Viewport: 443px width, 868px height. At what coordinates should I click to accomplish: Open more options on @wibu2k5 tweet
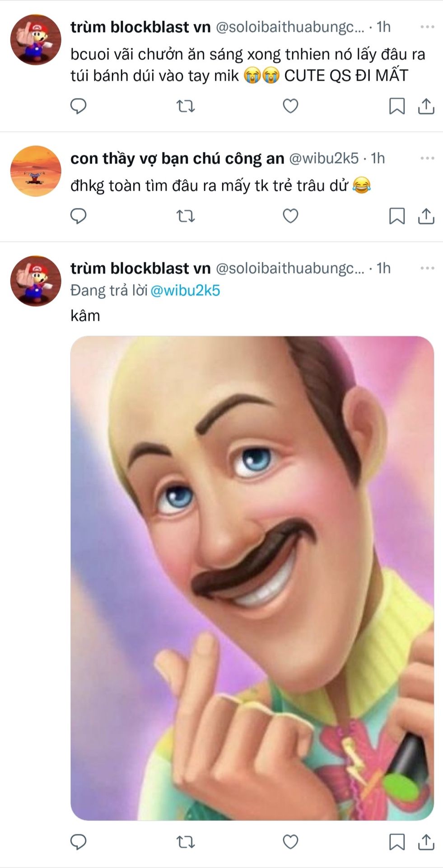click(x=427, y=158)
